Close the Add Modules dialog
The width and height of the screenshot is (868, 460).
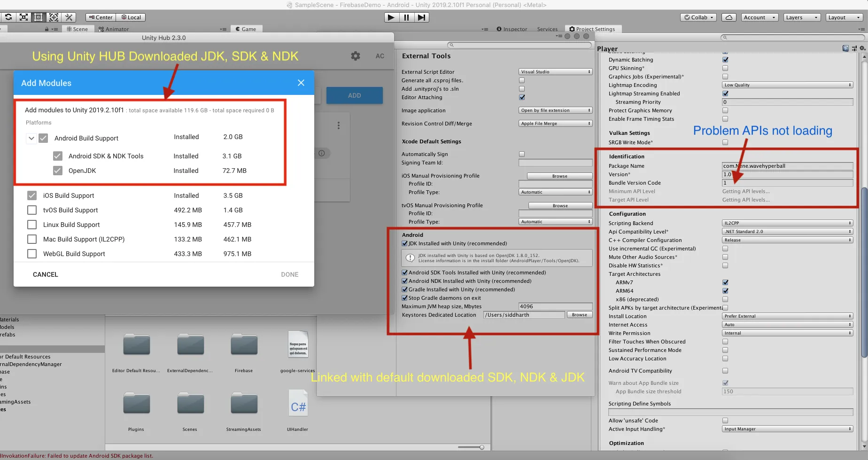(x=301, y=83)
